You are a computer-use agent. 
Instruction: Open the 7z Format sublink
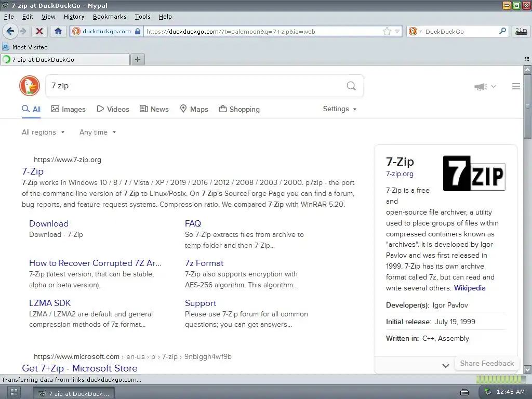[204, 263]
